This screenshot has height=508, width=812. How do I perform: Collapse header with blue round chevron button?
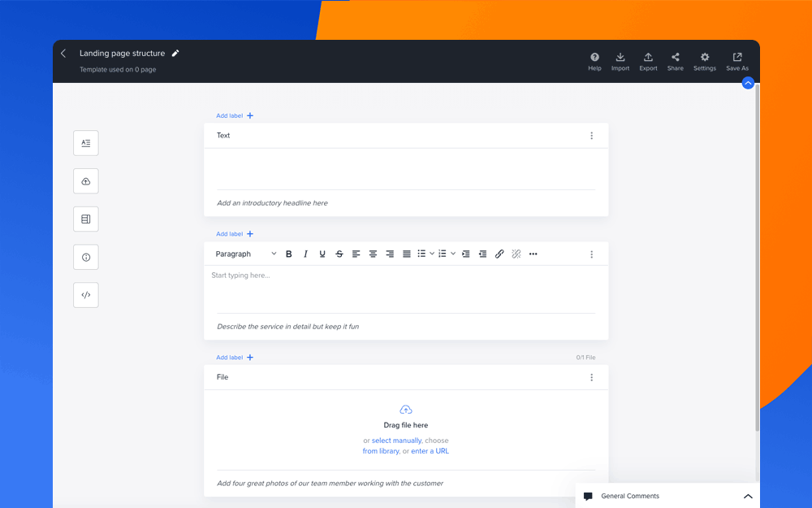(748, 83)
